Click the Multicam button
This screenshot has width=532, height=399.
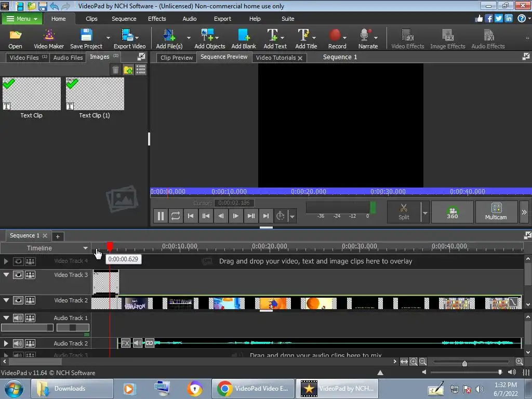tap(496, 212)
